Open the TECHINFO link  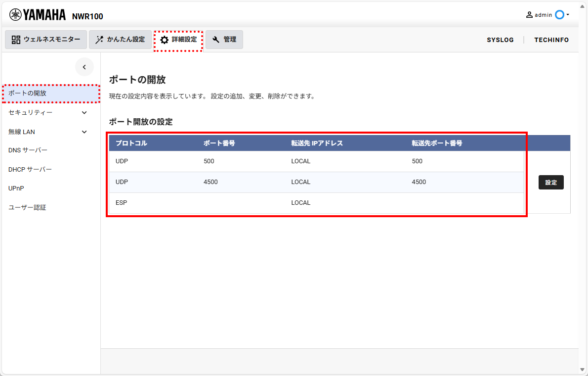coord(551,40)
